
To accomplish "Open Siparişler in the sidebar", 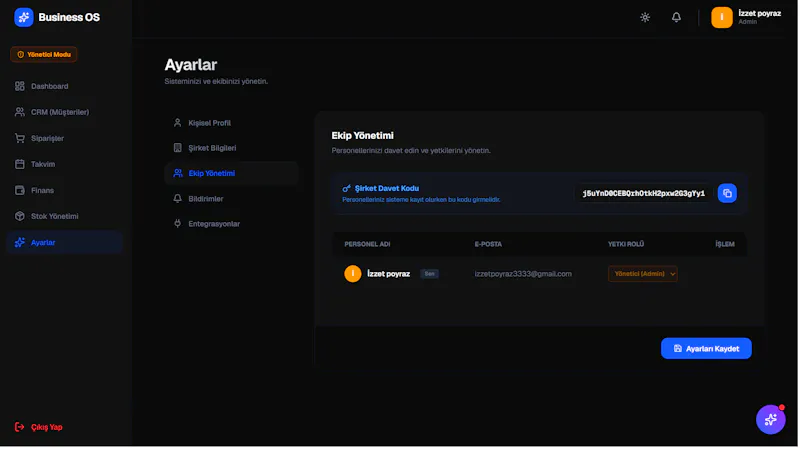I will click(64, 139).
